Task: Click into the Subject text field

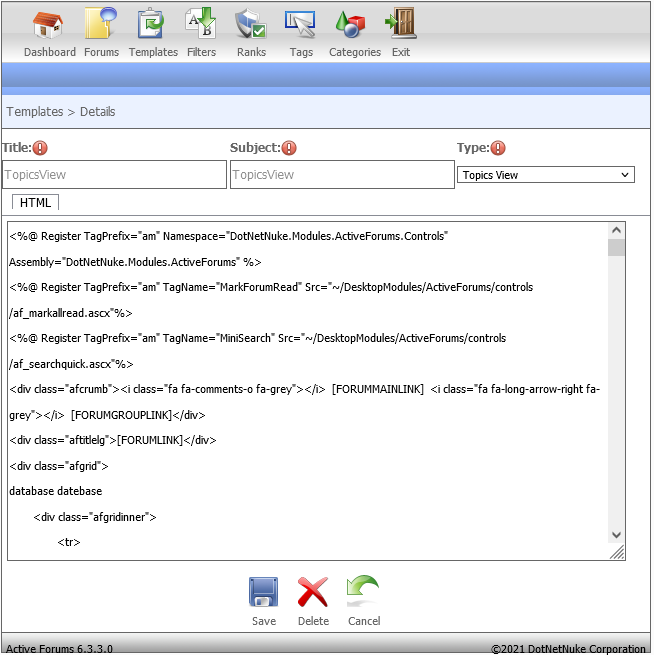Action: point(342,175)
